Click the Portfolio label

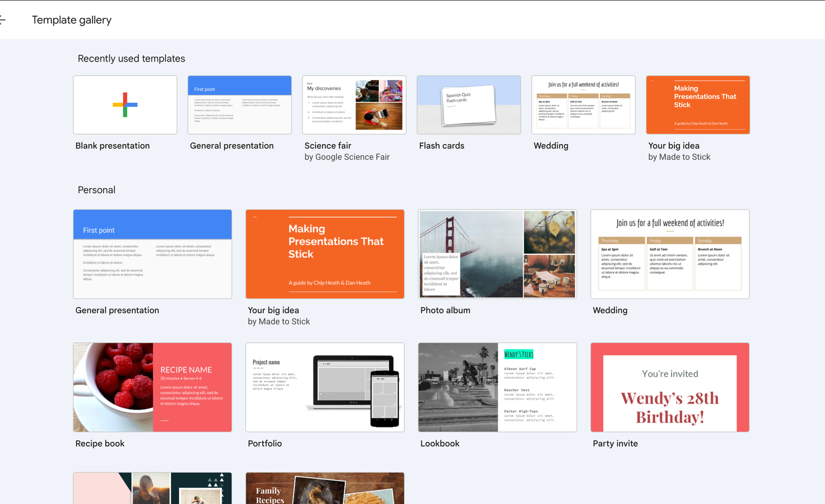(x=265, y=444)
